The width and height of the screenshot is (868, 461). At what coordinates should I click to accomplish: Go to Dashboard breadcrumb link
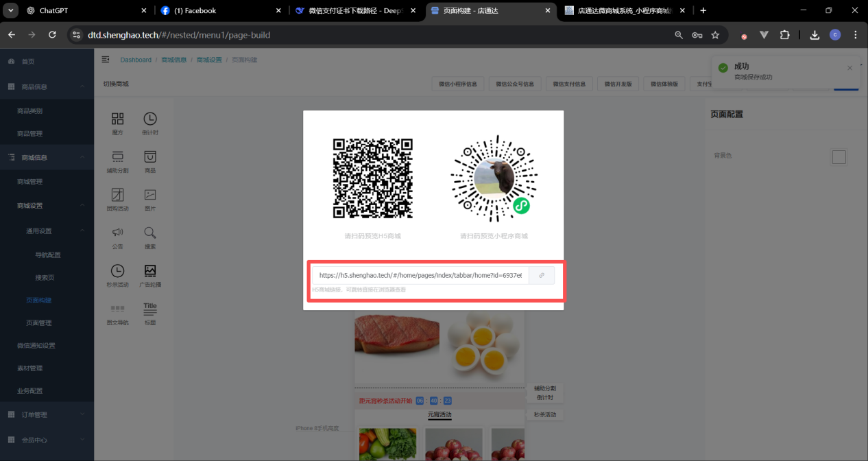coord(136,60)
